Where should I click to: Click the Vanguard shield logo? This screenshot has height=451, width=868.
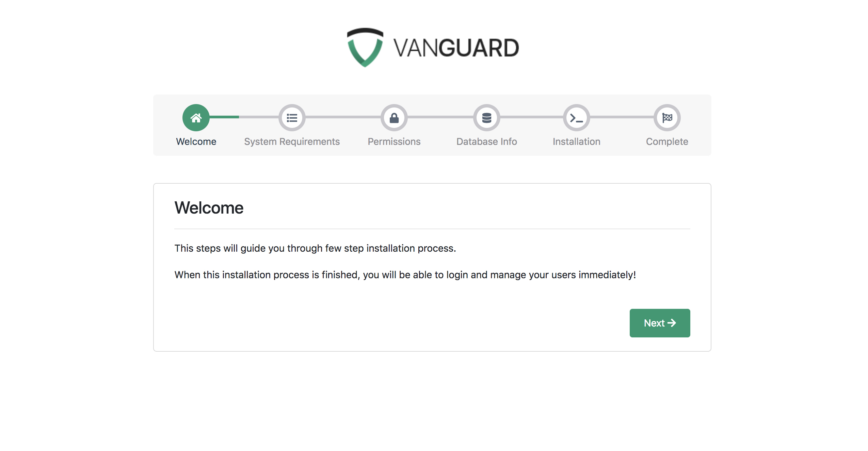click(x=364, y=46)
